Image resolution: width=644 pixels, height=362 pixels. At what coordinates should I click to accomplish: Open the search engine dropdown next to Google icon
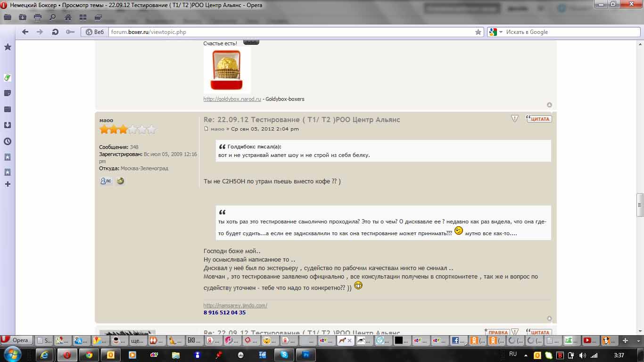[x=501, y=32]
